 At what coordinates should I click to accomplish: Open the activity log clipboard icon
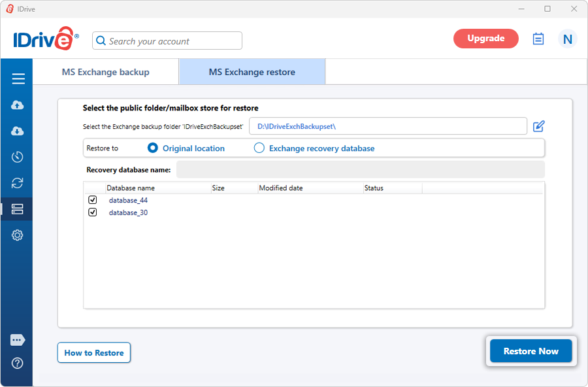538,39
